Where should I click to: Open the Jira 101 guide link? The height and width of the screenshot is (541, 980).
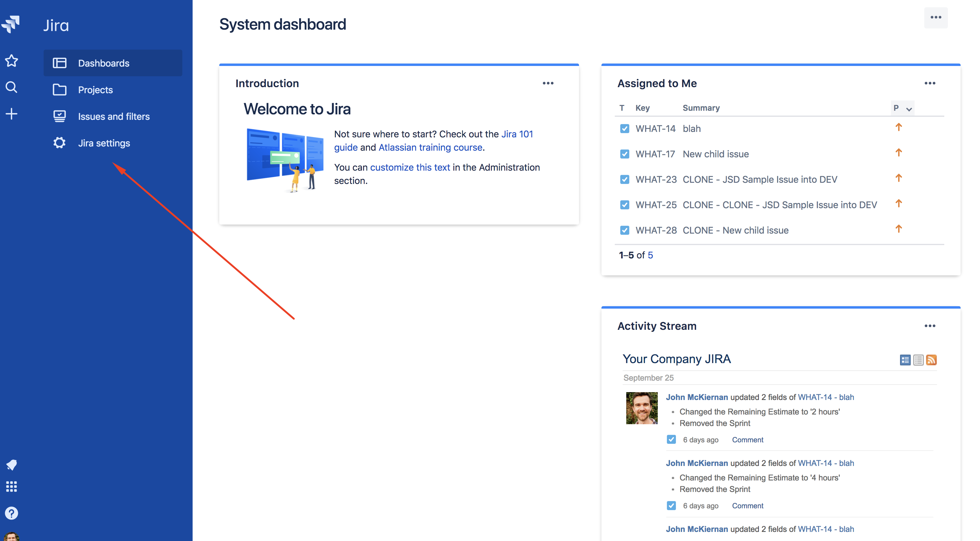[517, 134]
